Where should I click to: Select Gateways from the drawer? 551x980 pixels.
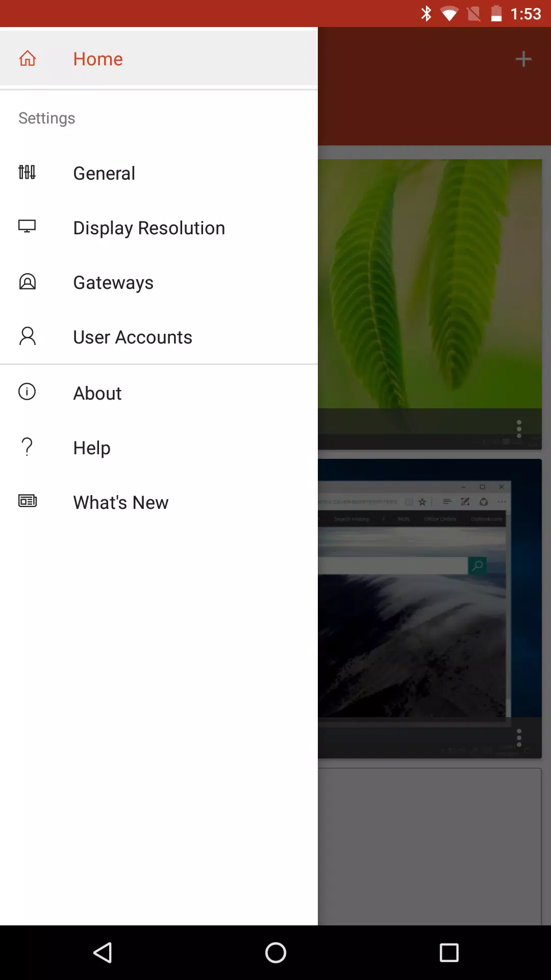click(x=159, y=282)
